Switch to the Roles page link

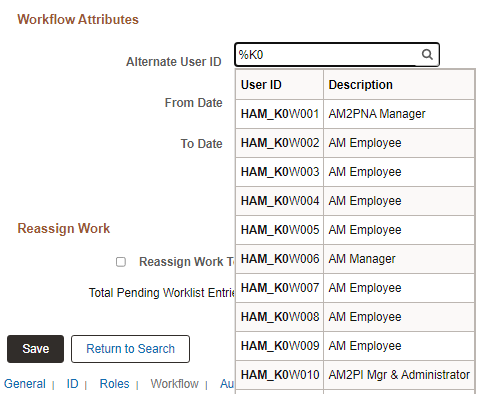[x=114, y=384]
